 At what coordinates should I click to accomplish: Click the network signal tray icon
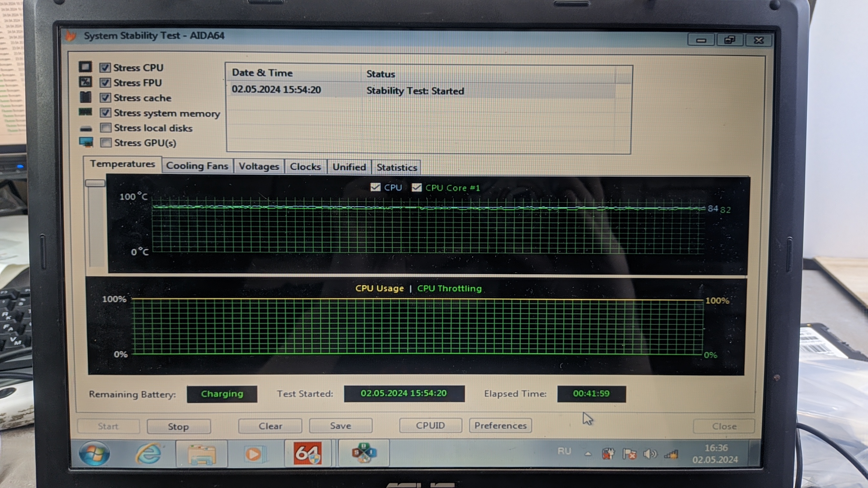671,455
